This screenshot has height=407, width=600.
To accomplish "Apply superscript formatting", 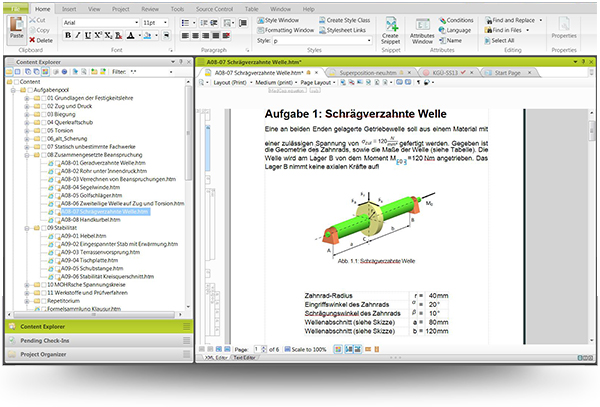I will [98, 36].
